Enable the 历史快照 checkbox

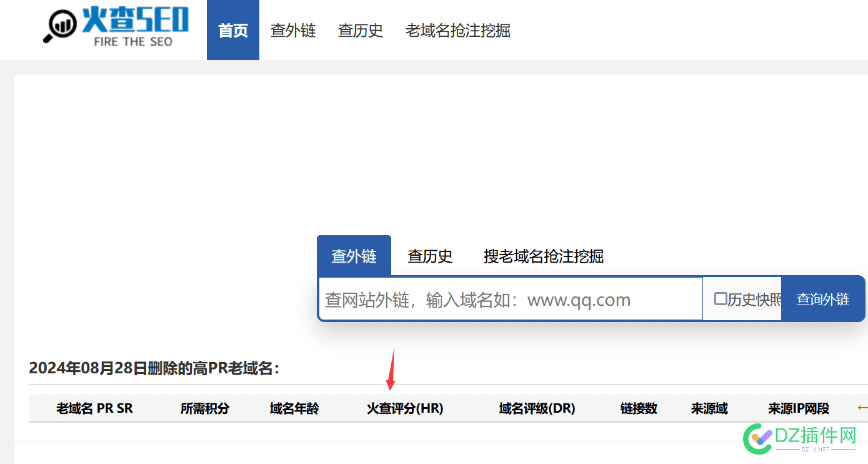[721, 299]
